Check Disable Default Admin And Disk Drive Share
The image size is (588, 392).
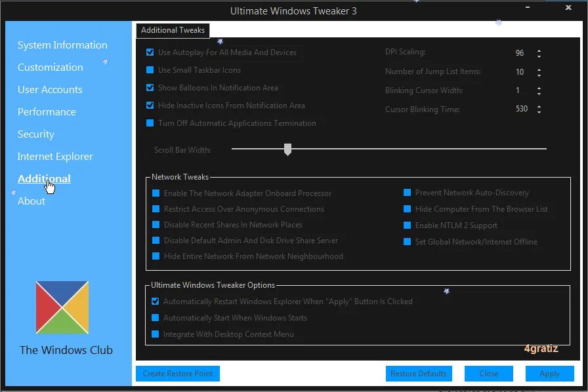click(156, 240)
